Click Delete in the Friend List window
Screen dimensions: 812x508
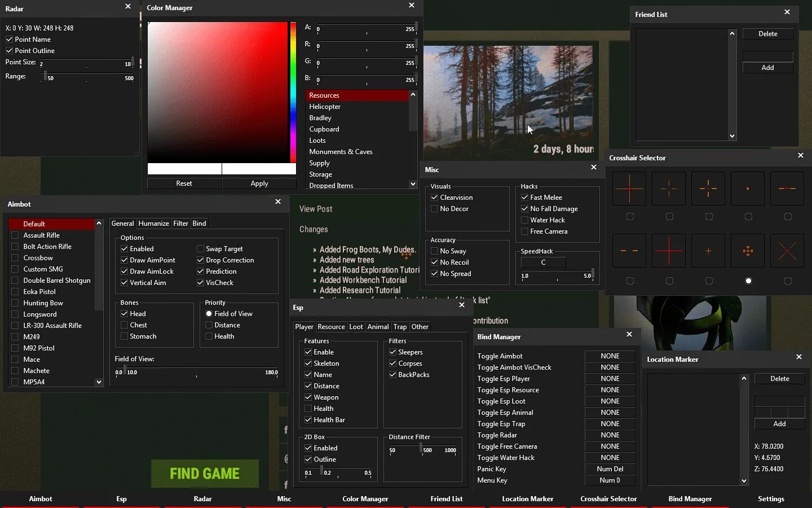pyautogui.click(x=767, y=34)
